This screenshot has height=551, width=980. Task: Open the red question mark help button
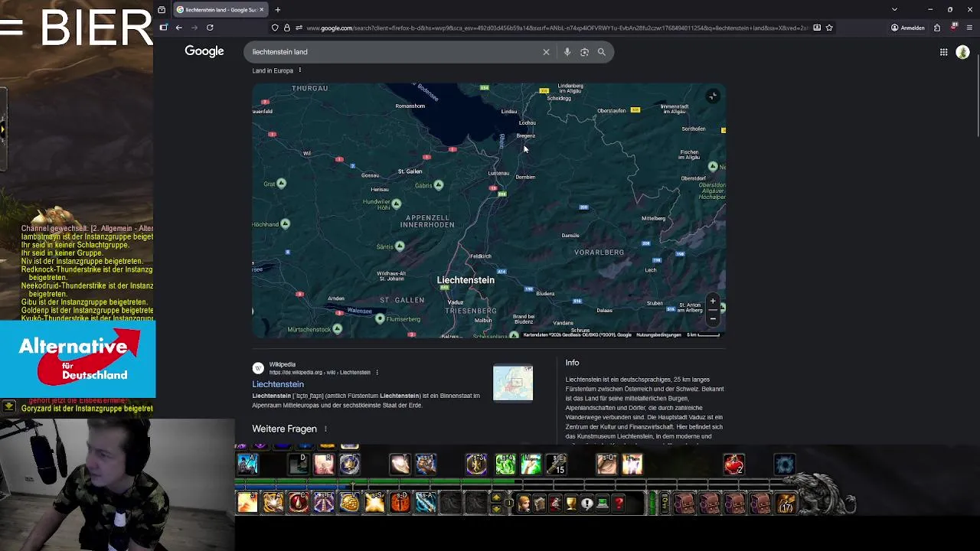click(619, 503)
